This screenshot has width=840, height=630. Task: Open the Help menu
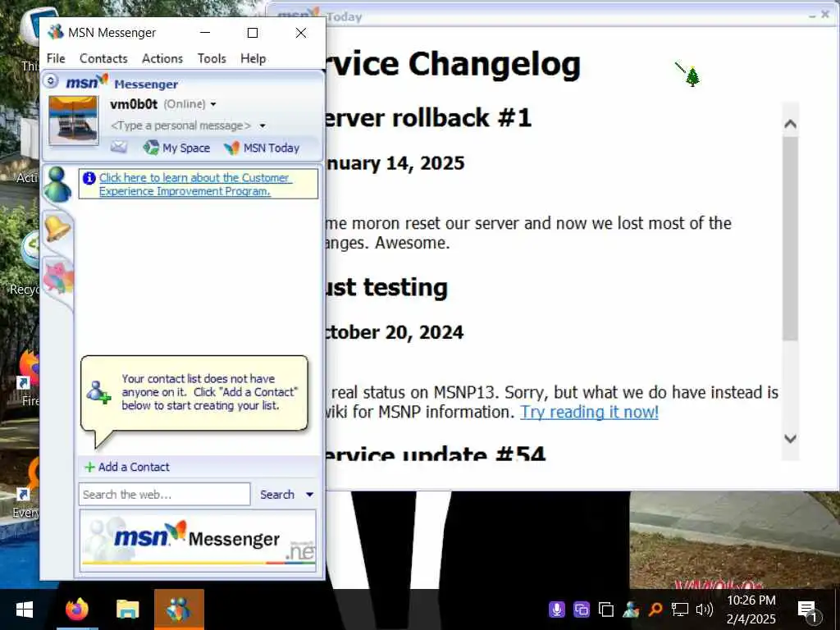pos(253,58)
